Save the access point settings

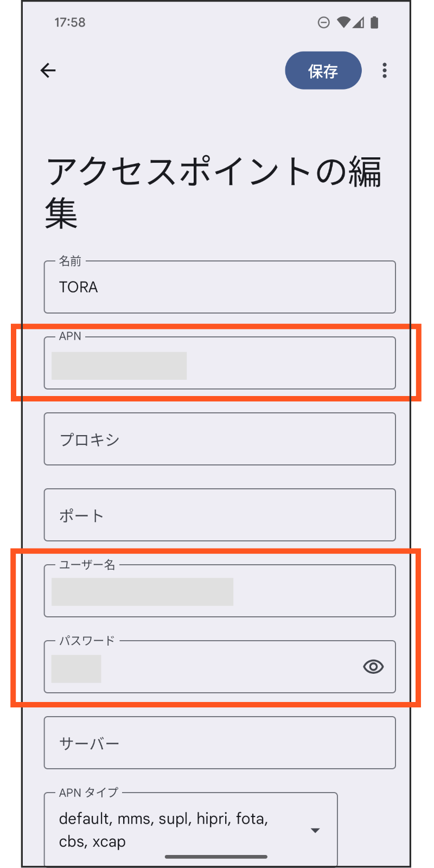coord(323,70)
